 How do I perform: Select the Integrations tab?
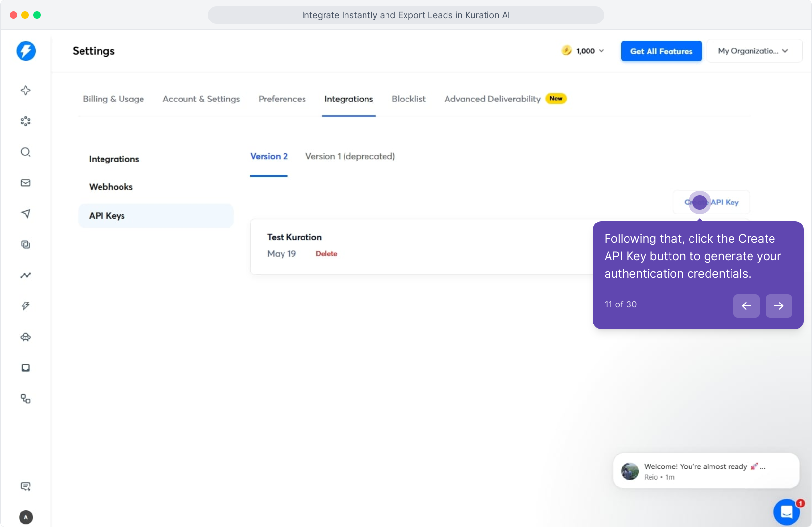(348, 99)
